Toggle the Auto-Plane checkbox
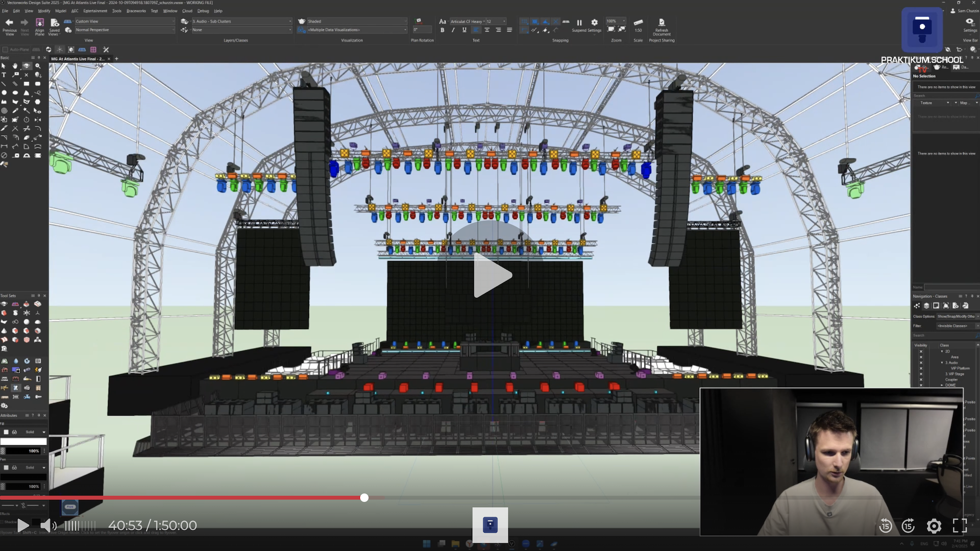Viewport: 980px width, 551px height. [5, 50]
